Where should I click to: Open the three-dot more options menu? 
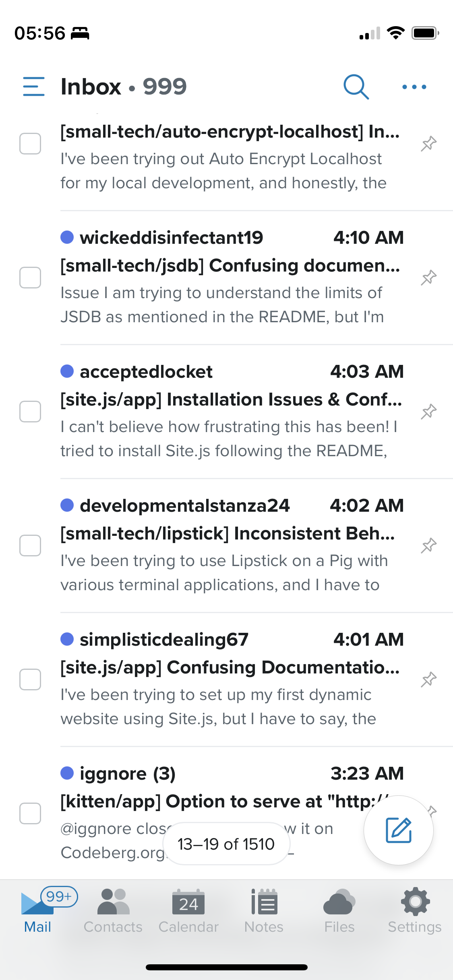(x=414, y=86)
